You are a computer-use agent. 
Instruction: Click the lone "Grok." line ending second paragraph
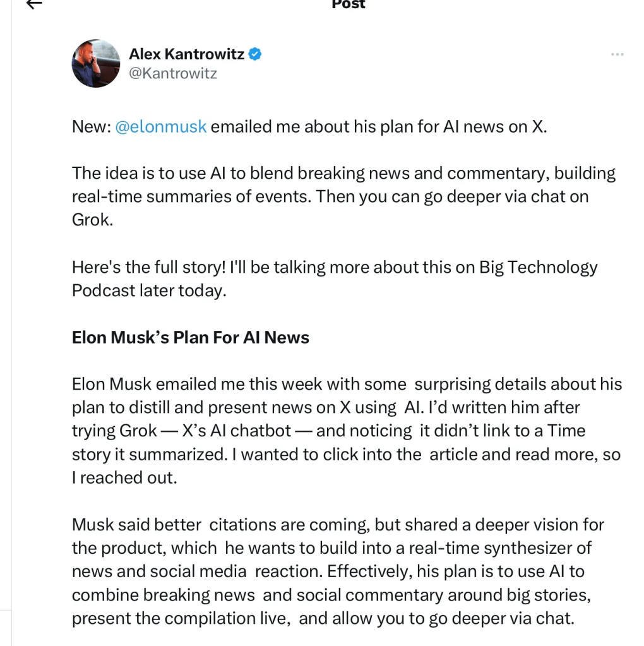click(x=92, y=220)
